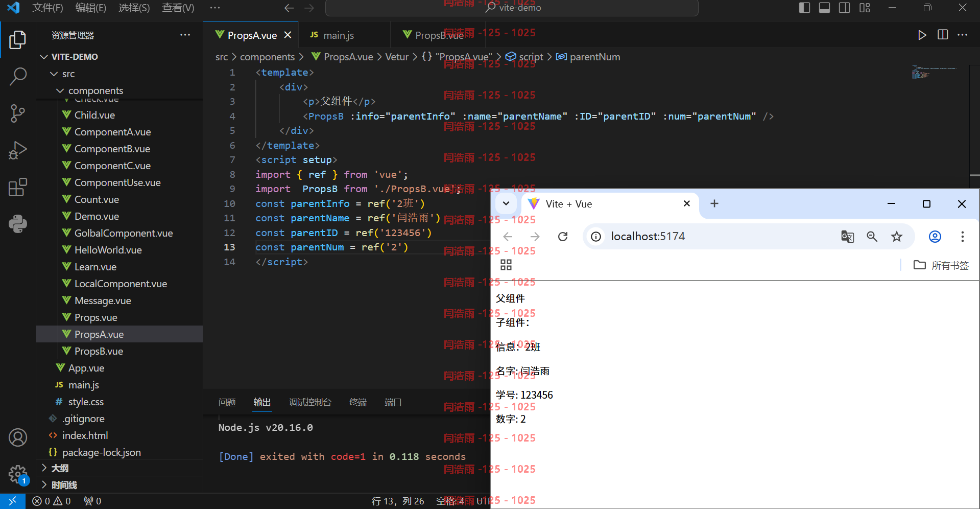Toggle the secondary sidebar layout icon
980x509 pixels.
[844, 8]
